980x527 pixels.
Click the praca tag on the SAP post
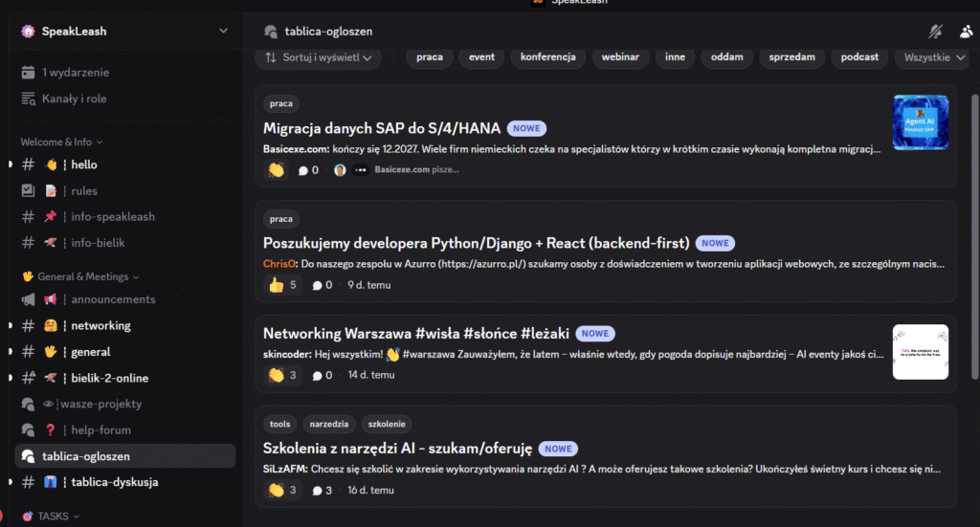point(281,103)
